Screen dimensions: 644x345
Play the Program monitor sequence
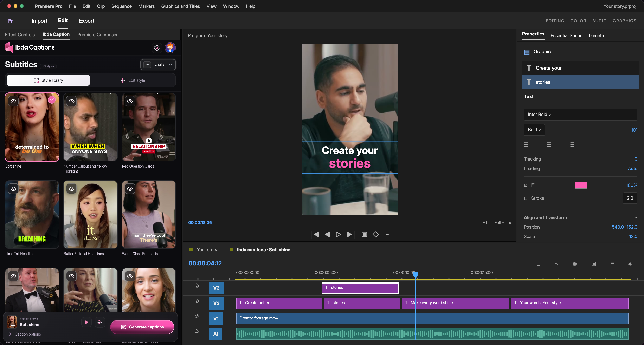pyautogui.click(x=338, y=234)
